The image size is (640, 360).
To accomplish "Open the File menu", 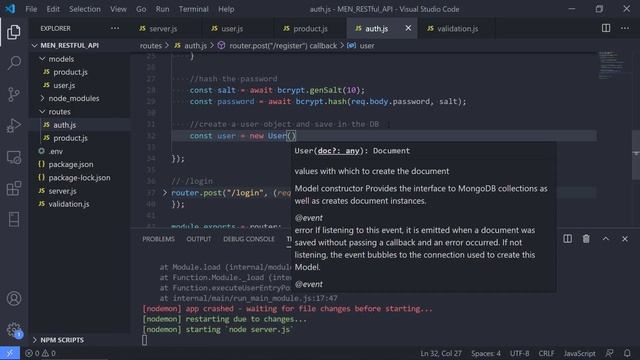I will 31,9.
